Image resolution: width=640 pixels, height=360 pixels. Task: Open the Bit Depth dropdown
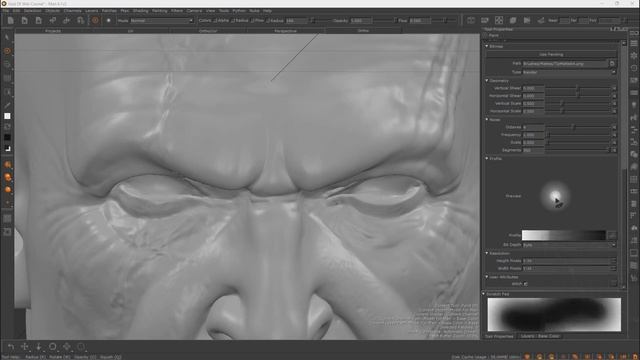[x=569, y=245]
